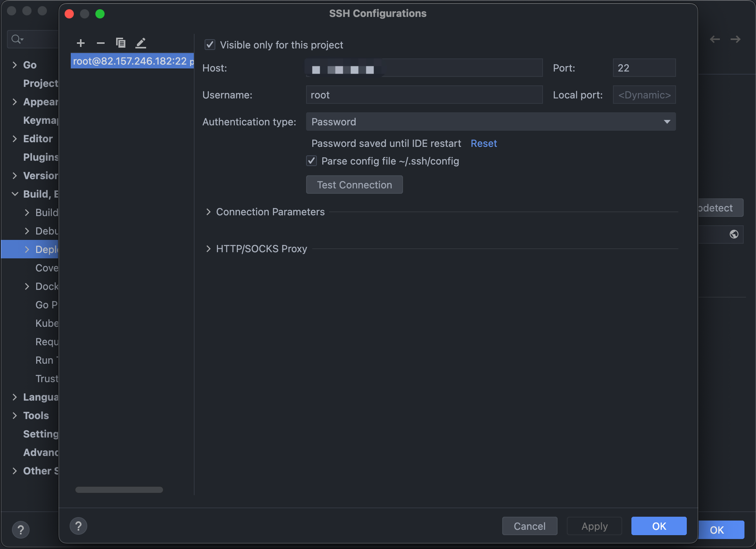Click the forward arrow in settings window
The height and width of the screenshot is (549, 756).
[x=736, y=39]
